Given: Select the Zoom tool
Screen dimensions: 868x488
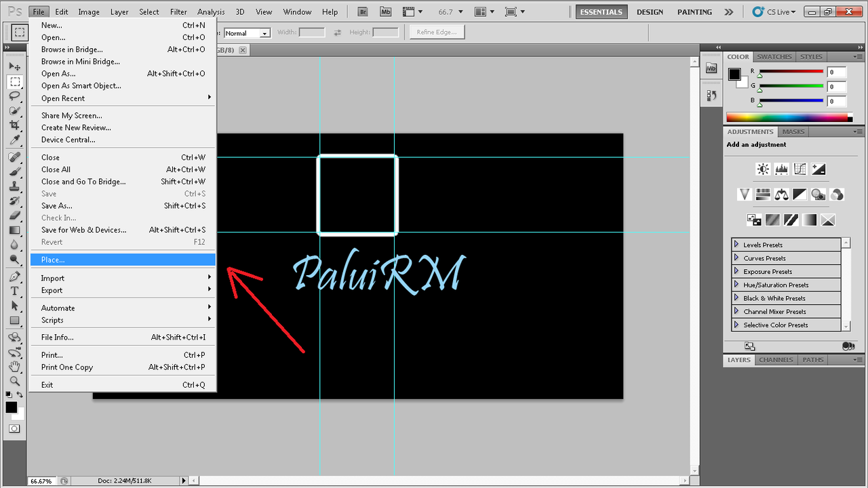Looking at the screenshot, I should click(x=14, y=381).
